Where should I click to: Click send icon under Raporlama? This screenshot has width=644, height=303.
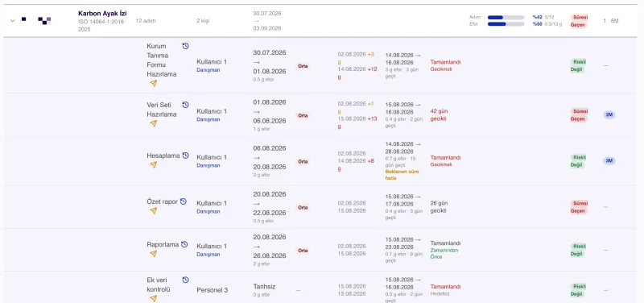tap(153, 254)
